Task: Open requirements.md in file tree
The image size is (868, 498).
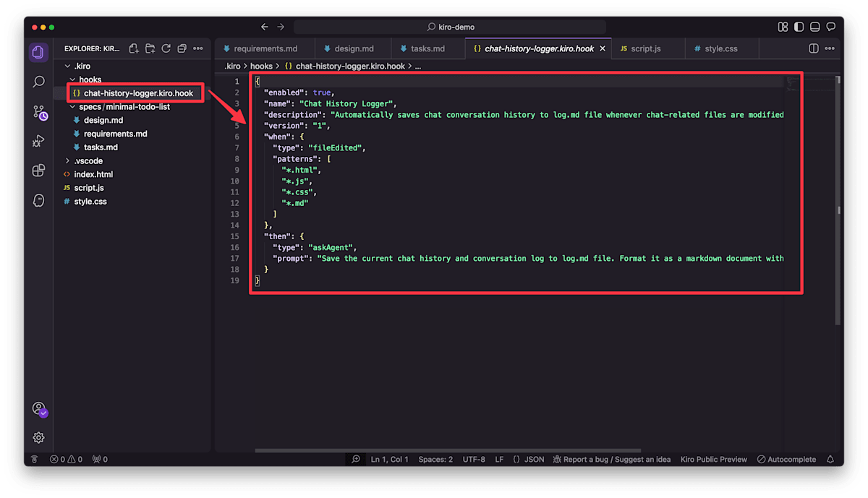Action: coord(115,134)
